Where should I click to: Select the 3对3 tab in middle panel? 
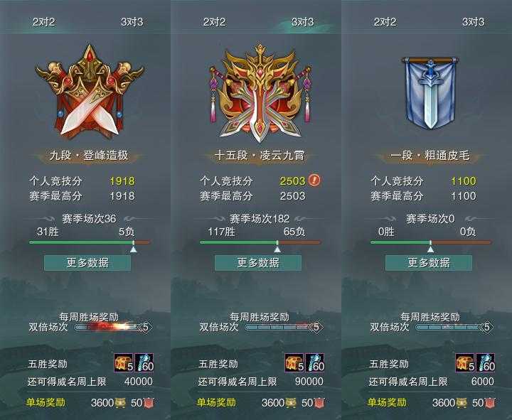(x=302, y=22)
